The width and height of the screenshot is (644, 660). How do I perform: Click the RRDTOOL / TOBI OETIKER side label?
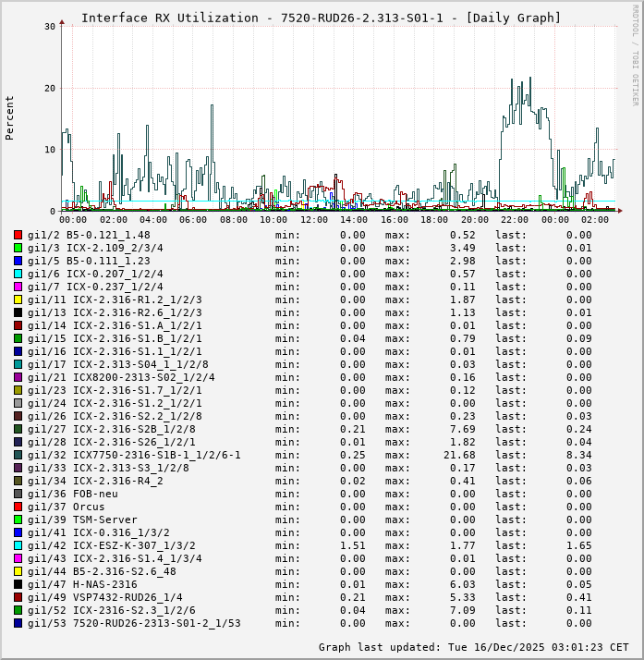point(635,55)
